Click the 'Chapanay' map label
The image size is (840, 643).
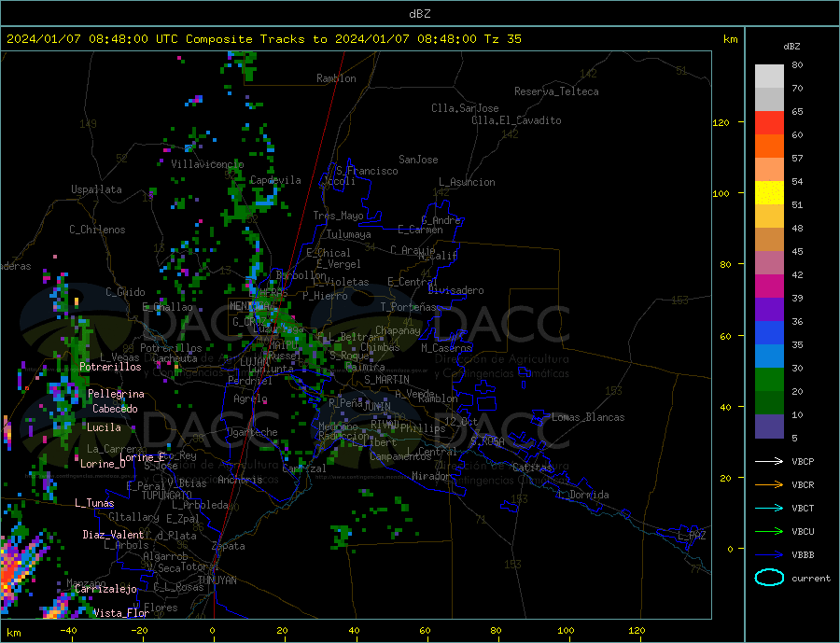coord(398,330)
